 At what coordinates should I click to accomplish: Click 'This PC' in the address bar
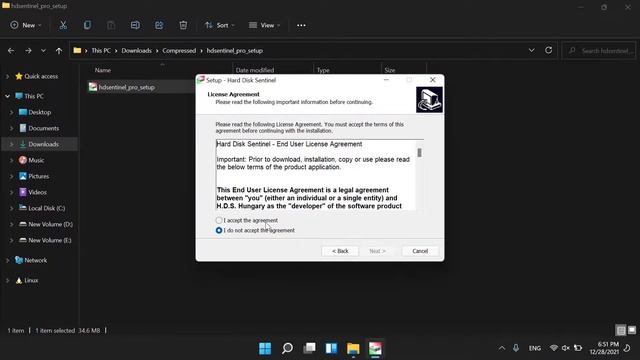(101, 51)
